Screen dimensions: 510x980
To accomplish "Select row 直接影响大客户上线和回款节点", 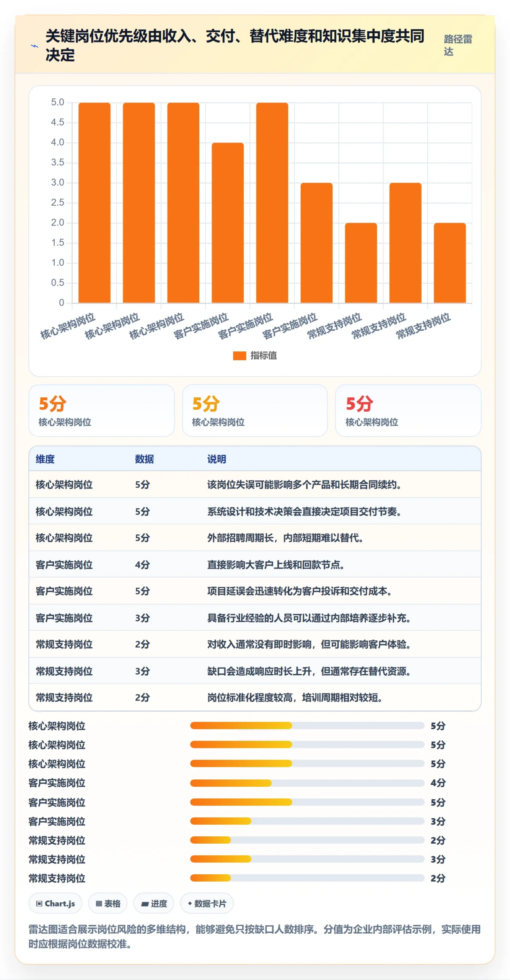I will coord(255,564).
